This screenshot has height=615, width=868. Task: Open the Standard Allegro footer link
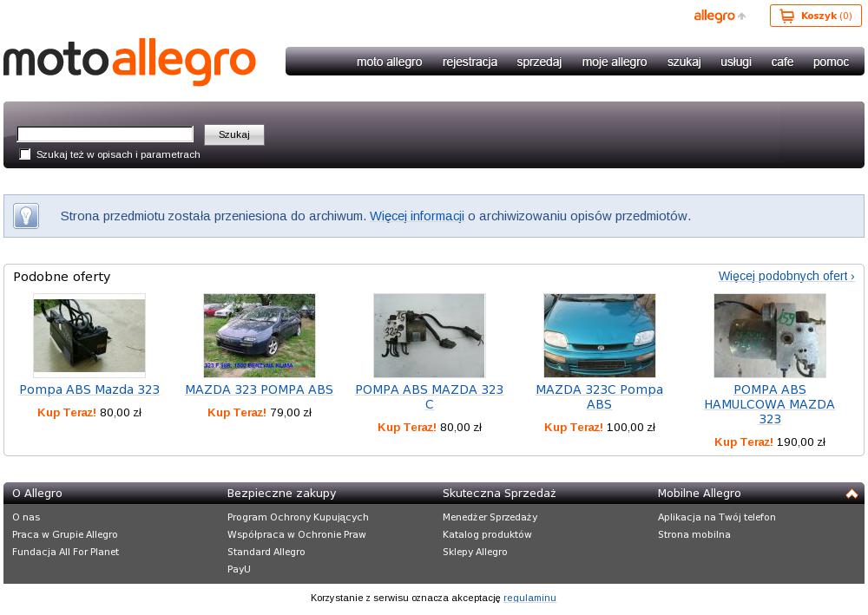266,552
